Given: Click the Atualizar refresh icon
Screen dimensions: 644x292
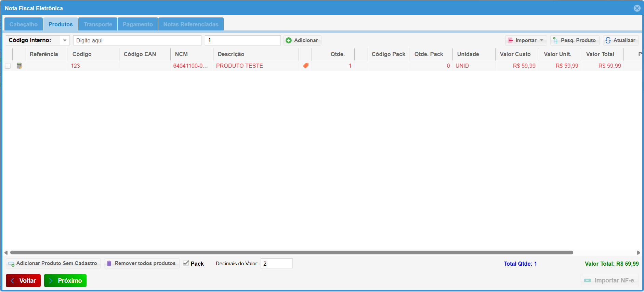Looking at the screenshot, I should pyautogui.click(x=608, y=40).
